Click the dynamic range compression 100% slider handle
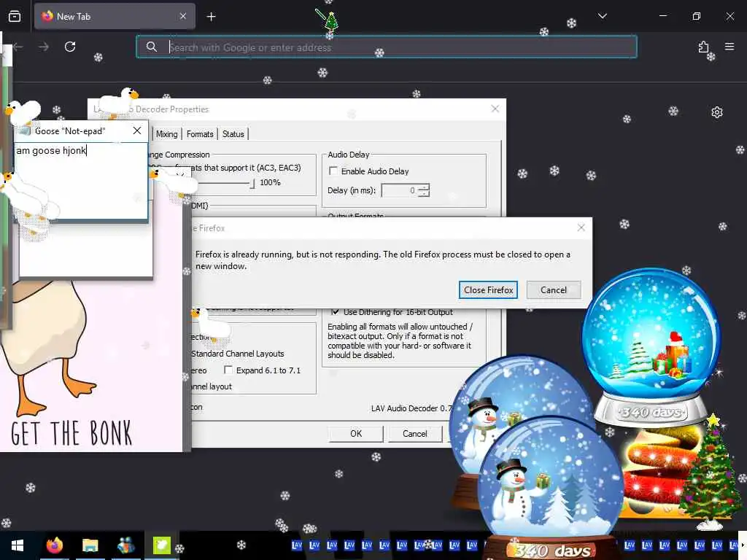The image size is (747, 560). [x=252, y=183]
